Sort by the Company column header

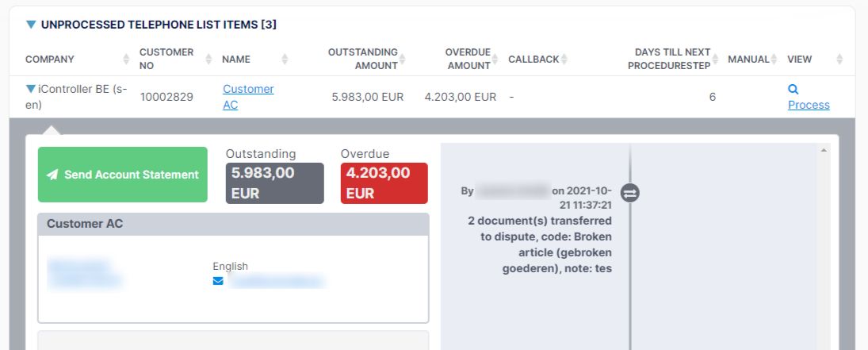point(50,60)
